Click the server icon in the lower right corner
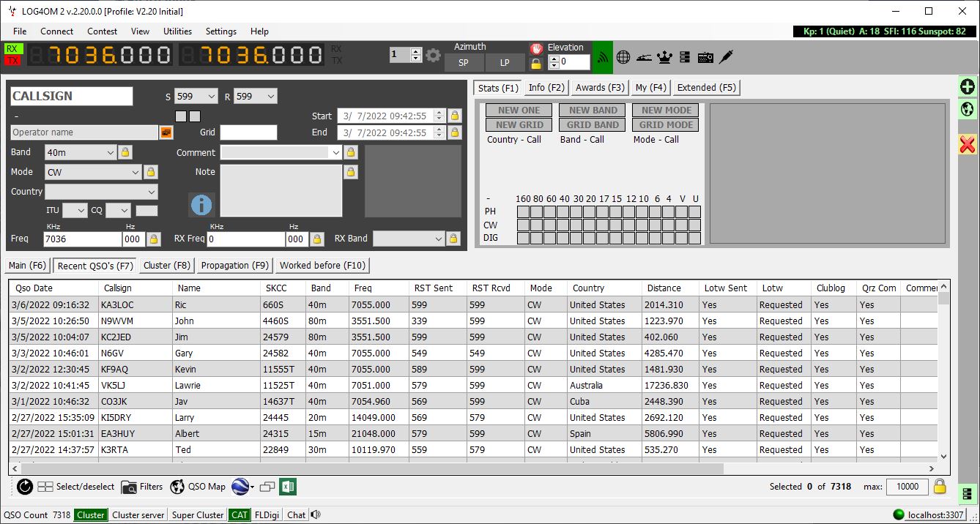 tap(968, 493)
